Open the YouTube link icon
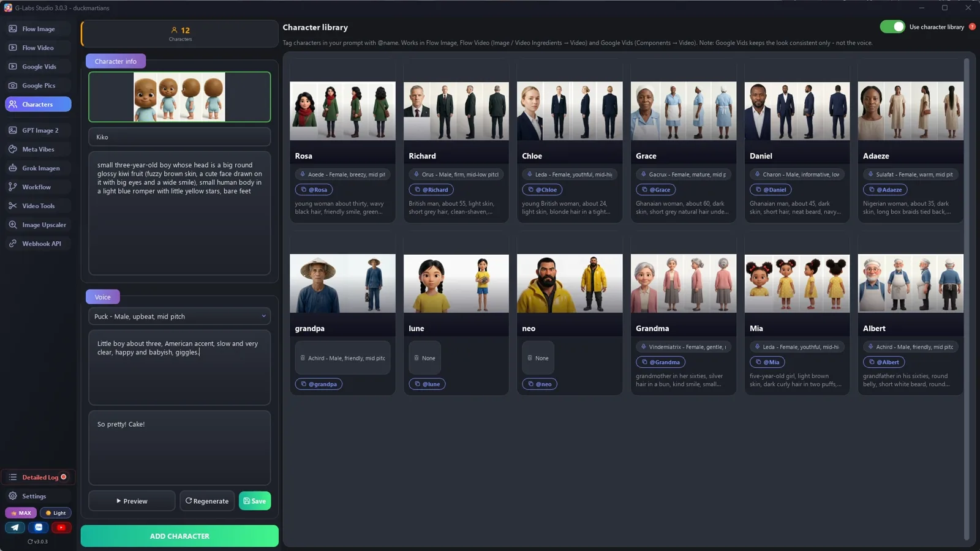Image resolution: width=980 pixels, height=551 pixels. point(61,527)
